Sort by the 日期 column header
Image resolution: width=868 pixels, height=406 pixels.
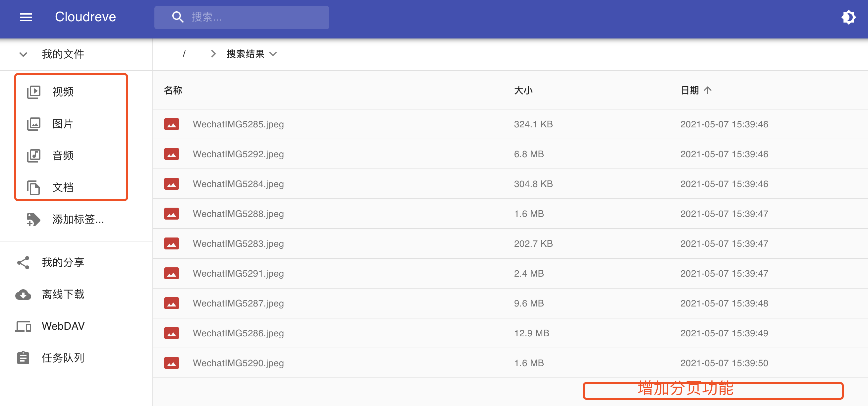(x=690, y=91)
